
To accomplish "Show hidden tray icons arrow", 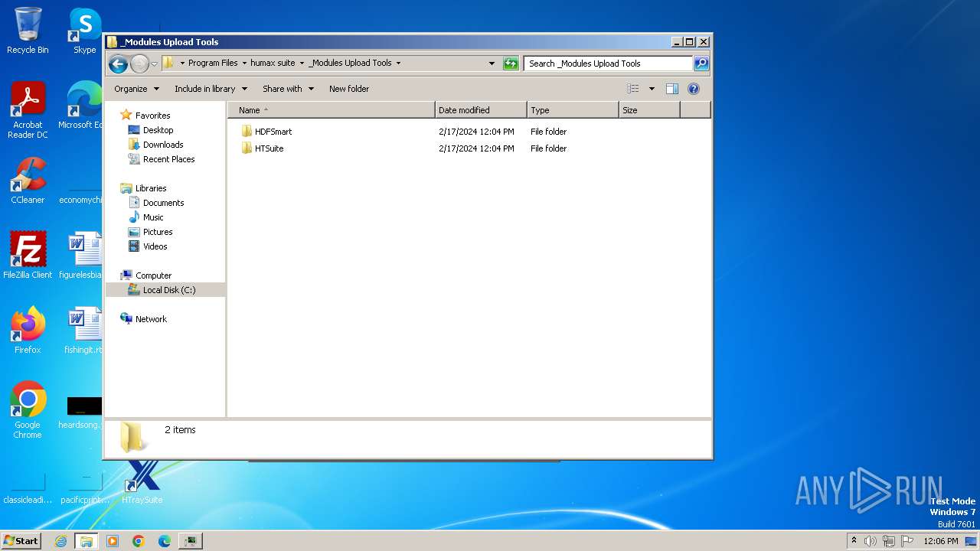I will (854, 541).
